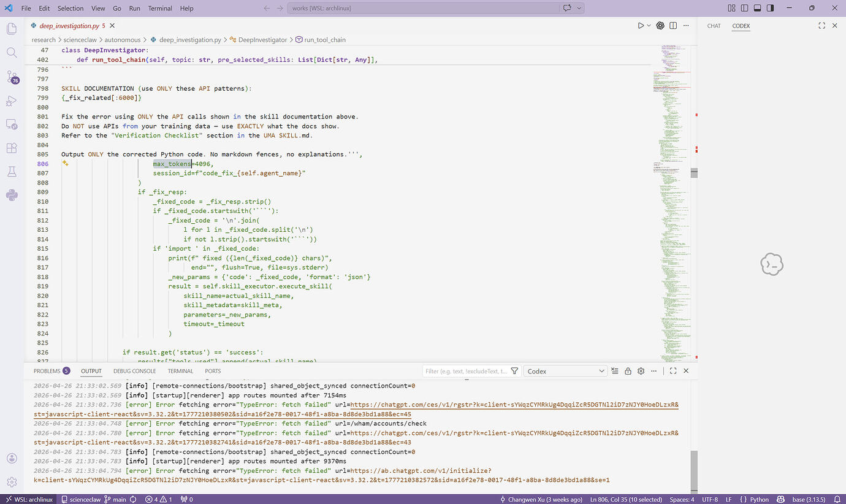Split the editor to the right
846x504 pixels.
click(673, 26)
